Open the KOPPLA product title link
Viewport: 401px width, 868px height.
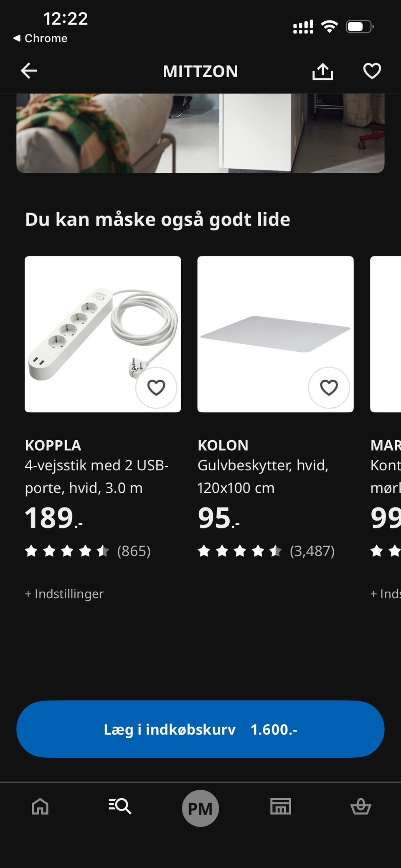tap(53, 445)
